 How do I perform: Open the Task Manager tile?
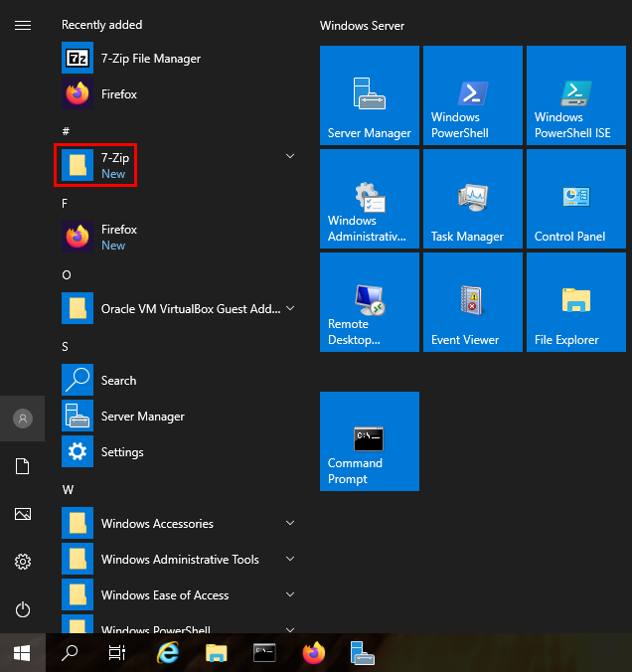[x=473, y=199]
